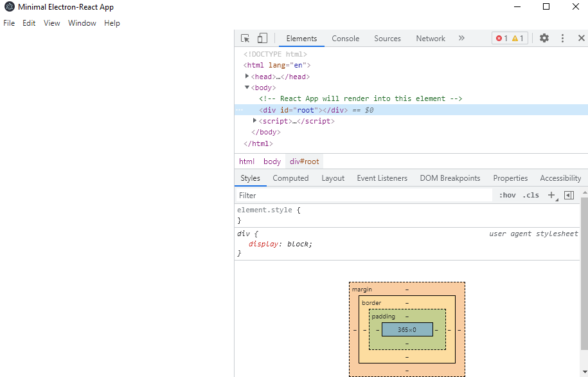This screenshot has height=377, width=588.
Task: Click the html breadcrumb
Action: [x=247, y=161]
